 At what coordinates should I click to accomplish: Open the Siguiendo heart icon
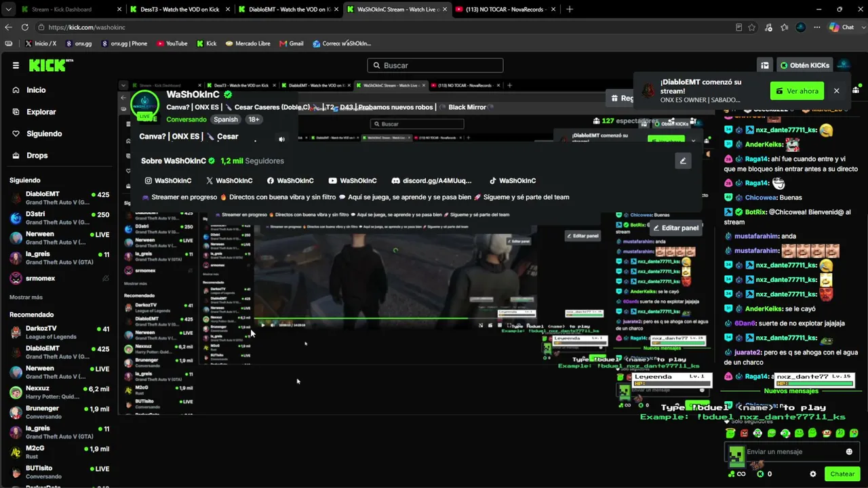16,134
